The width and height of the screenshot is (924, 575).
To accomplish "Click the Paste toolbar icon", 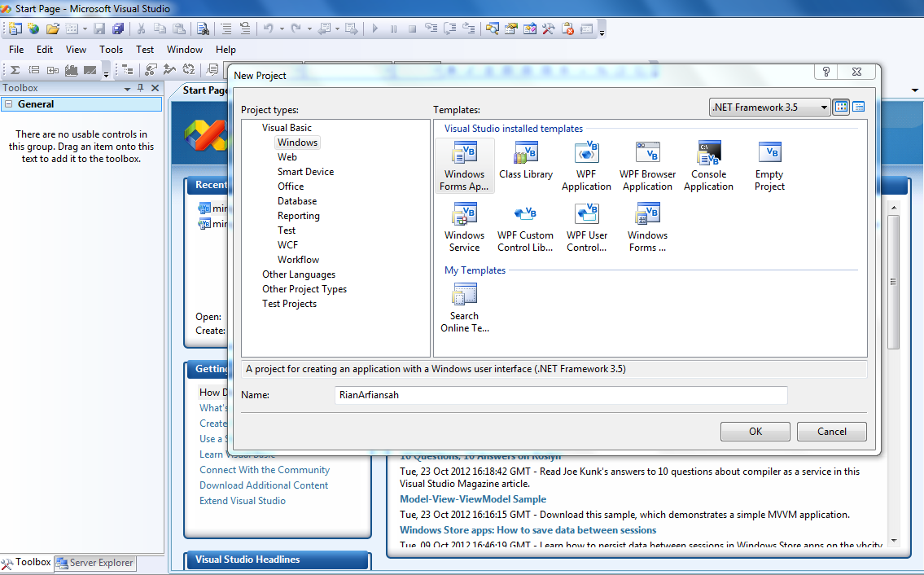I will [179, 29].
